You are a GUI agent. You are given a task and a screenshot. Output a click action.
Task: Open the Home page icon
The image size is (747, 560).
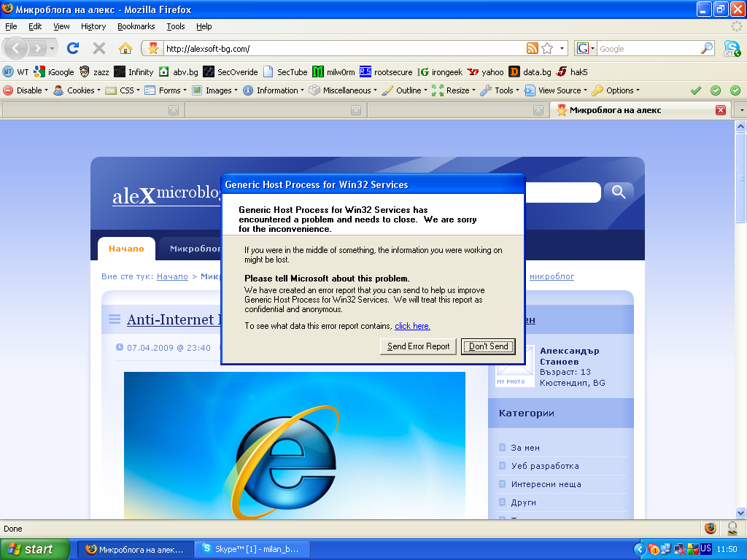pyautogui.click(x=125, y=48)
